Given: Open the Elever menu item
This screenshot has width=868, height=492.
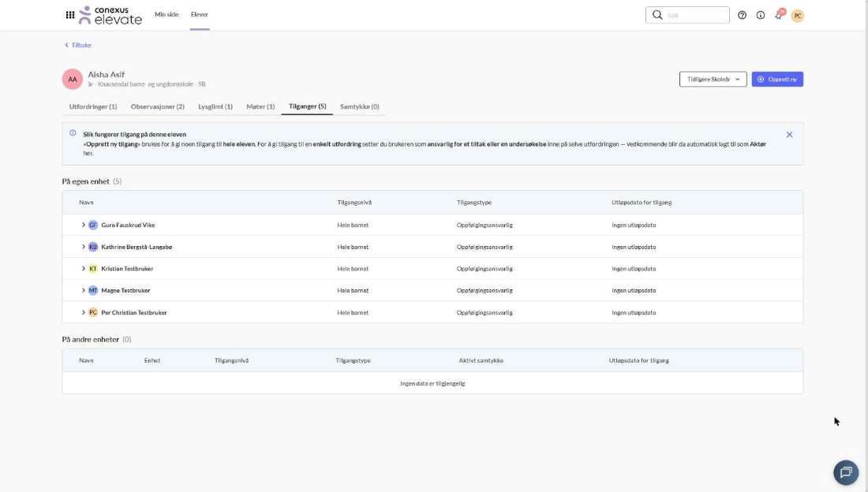Looking at the screenshot, I should (x=200, y=14).
